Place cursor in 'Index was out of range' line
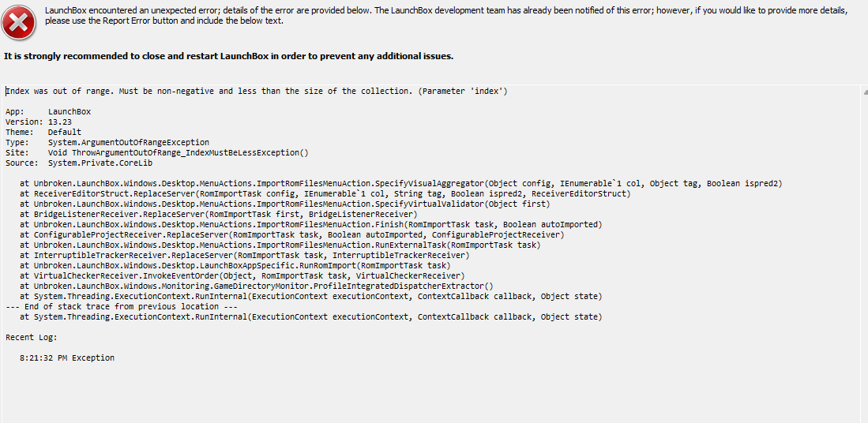 tap(257, 92)
